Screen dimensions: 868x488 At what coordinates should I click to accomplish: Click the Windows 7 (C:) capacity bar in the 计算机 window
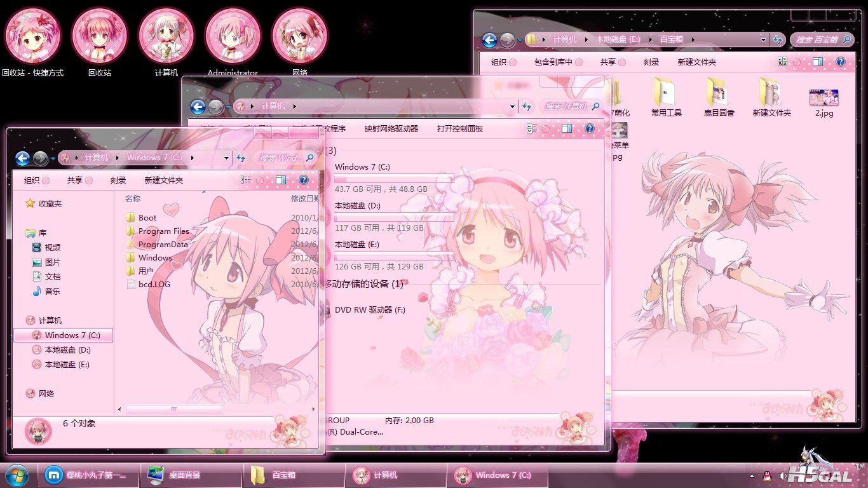coord(394,179)
